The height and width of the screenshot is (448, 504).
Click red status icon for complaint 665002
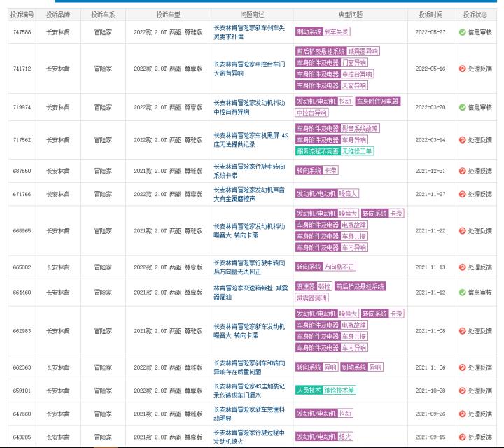(x=462, y=267)
